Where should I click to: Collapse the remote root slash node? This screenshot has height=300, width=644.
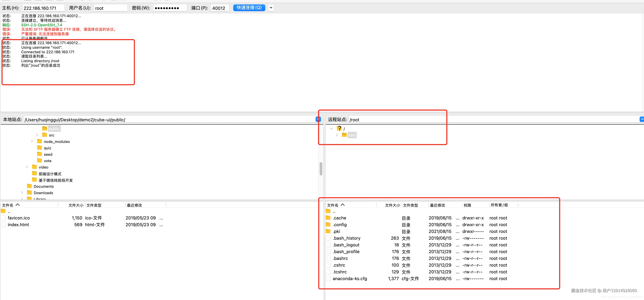pos(331,129)
